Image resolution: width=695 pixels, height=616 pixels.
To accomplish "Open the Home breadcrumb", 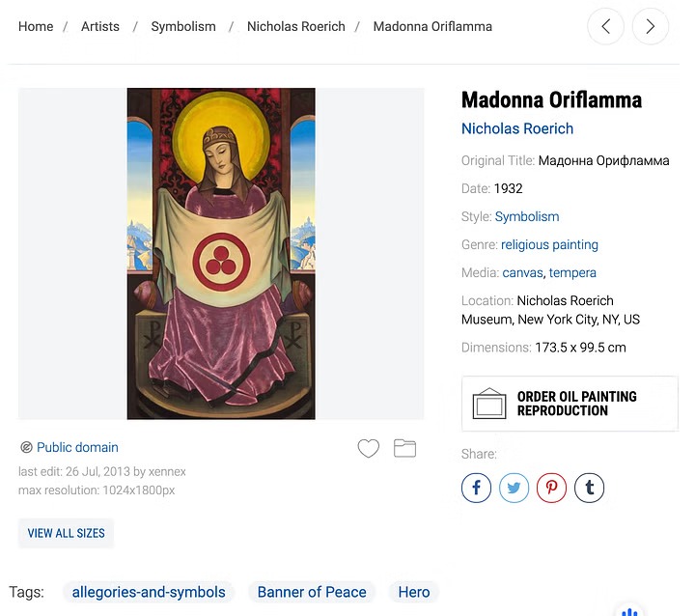I will (36, 26).
